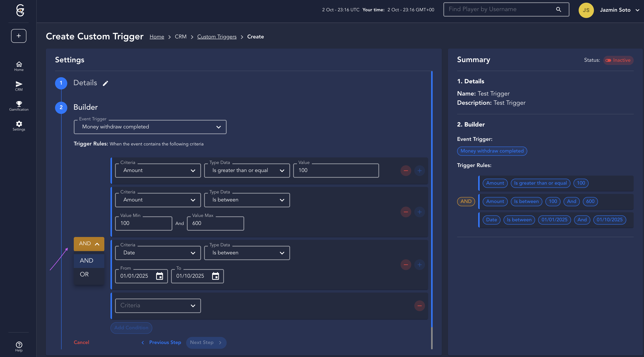Open the To date calendar picker
The width and height of the screenshot is (644, 357).
(x=215, y=276)
